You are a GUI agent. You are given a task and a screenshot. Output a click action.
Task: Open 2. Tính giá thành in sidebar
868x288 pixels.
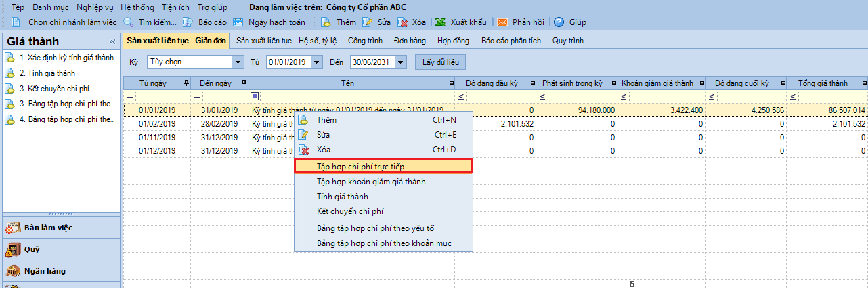(47, 73)
